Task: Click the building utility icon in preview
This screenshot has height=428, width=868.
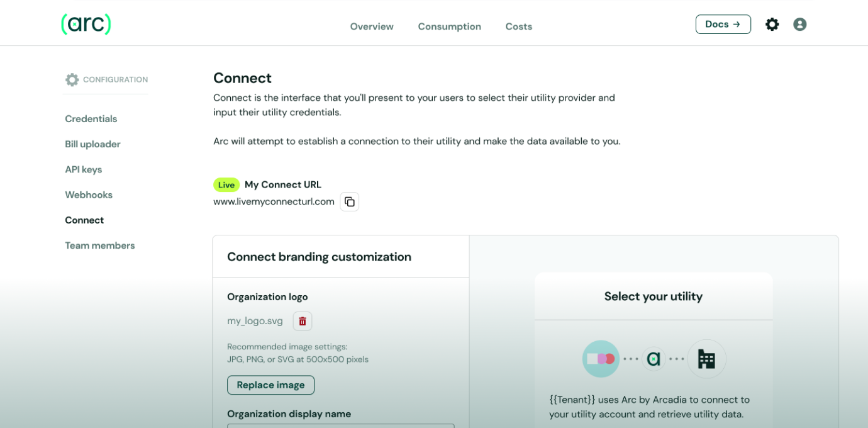Action: tap(706, 359)
